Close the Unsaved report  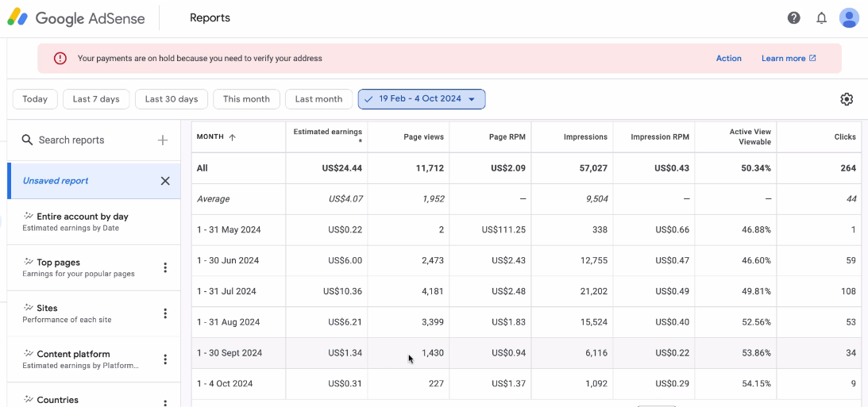165,181
